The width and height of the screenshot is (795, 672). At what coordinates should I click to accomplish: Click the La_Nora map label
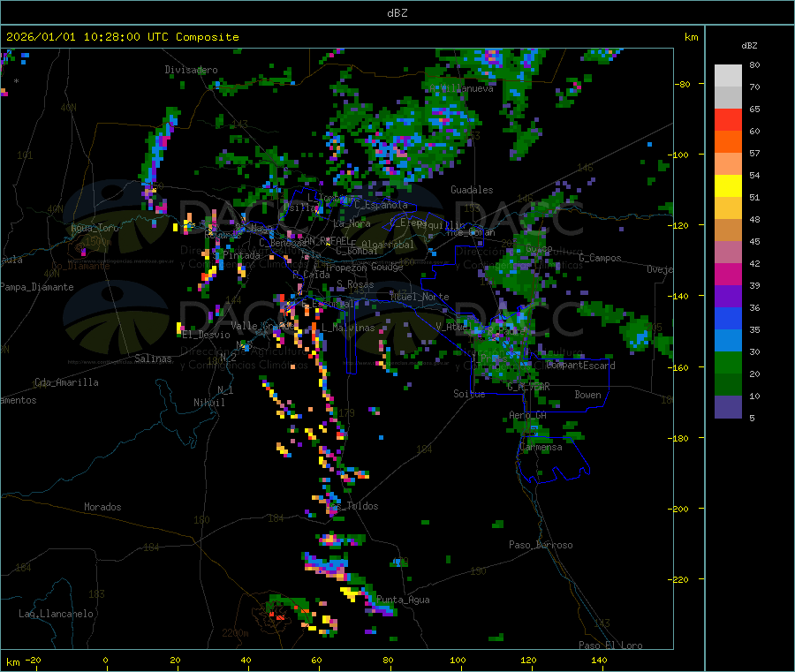(x=352, y=223)
